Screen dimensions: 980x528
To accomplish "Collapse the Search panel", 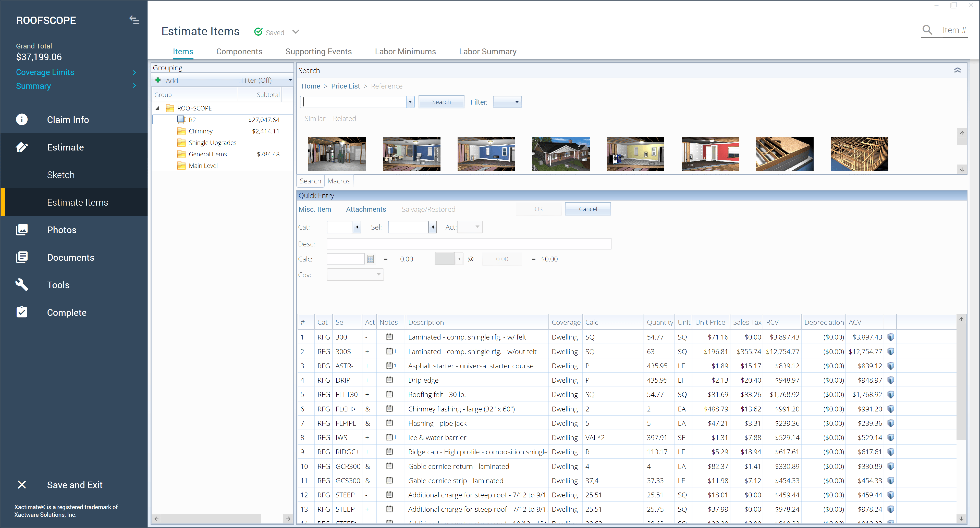I will [957, 70].
